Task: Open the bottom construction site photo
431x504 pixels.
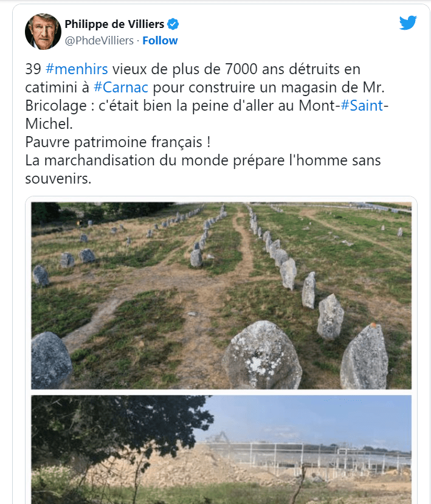Action: pyautogui.click(x=221, y=449)
